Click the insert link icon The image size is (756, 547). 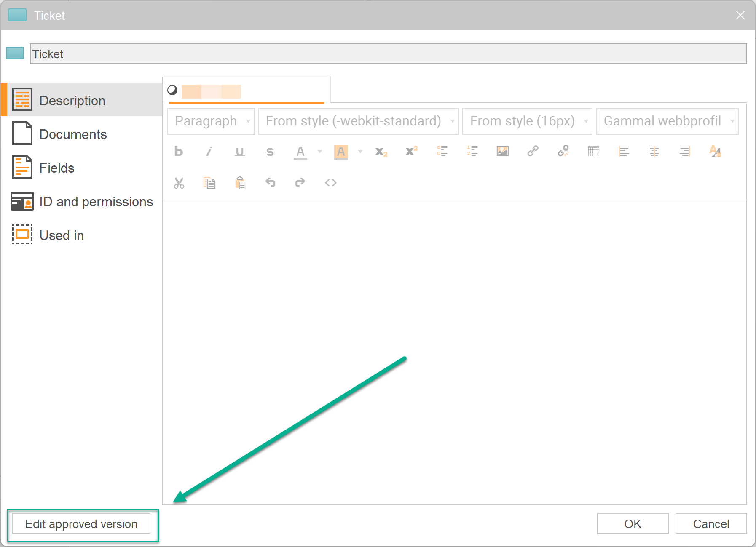[x=532, y=151]
